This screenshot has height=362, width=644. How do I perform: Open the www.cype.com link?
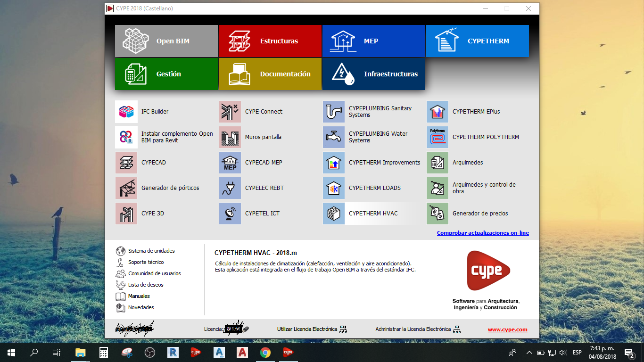tap(508, 329)
